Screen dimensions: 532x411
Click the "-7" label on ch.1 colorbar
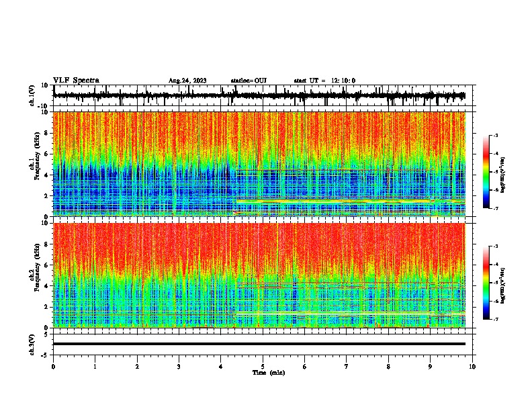(495, 208)
